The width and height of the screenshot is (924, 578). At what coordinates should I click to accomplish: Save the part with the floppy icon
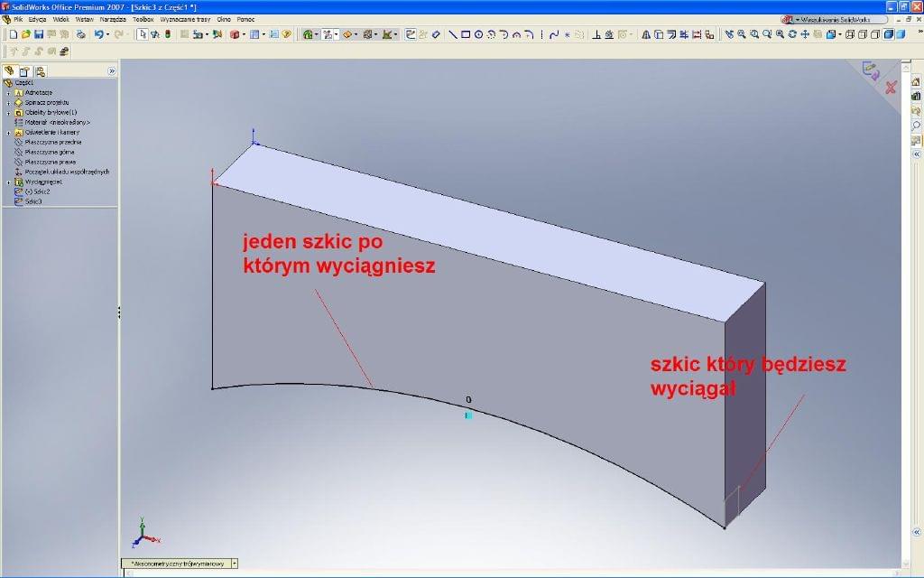39,35
